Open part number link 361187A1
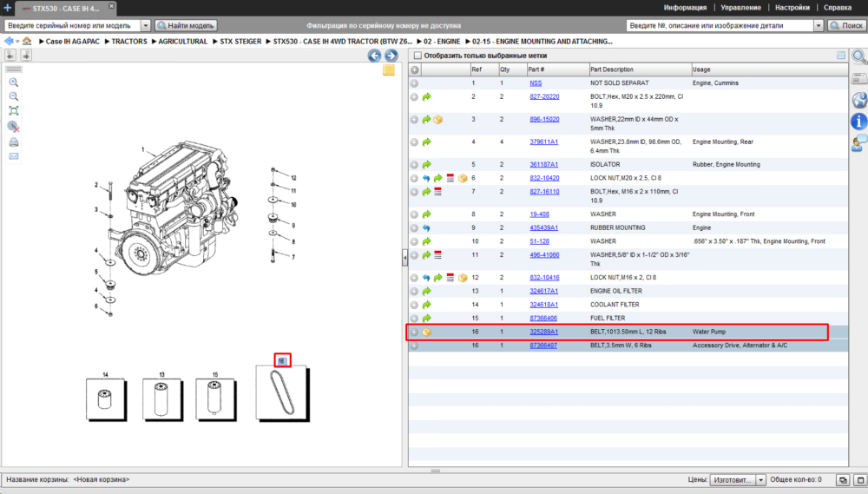 point(543,165)
